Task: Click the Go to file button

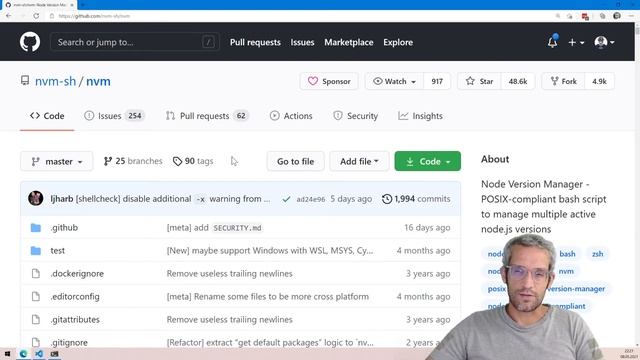Action: coord(296,161)
